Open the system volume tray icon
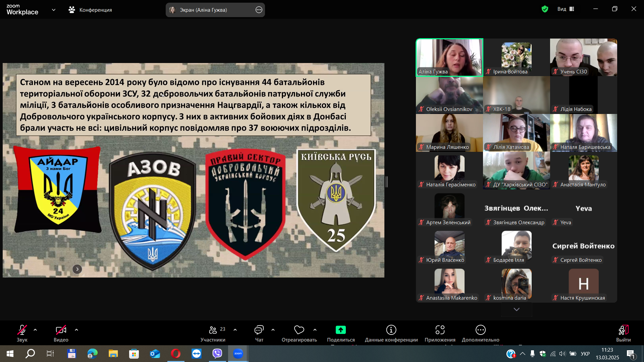Image resolution: width=644 pixels, height=362 pixels. (x=562, y=354)
